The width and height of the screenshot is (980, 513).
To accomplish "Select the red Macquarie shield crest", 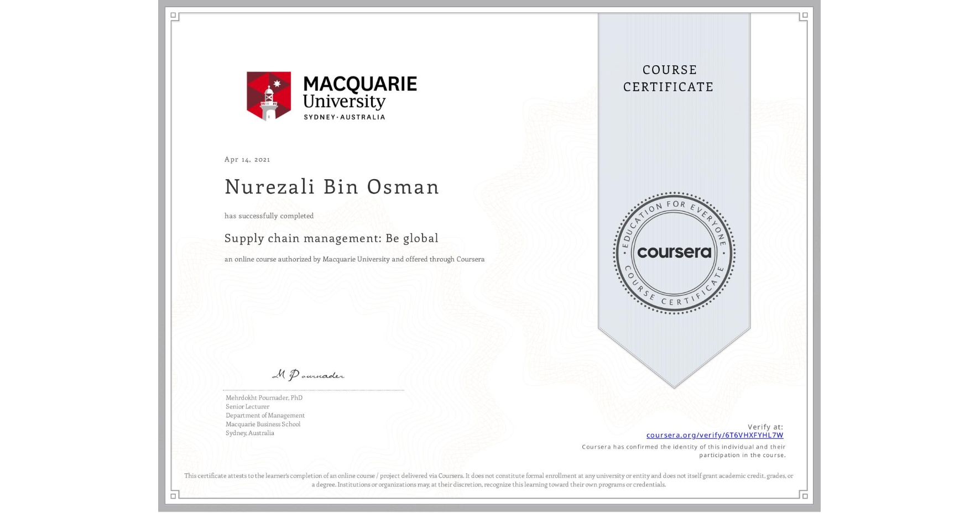I will [268, 95].
